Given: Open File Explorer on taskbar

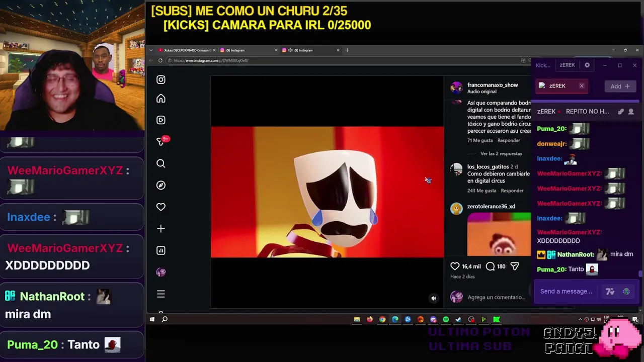Looking at the screenshot, I should [357, 319].
